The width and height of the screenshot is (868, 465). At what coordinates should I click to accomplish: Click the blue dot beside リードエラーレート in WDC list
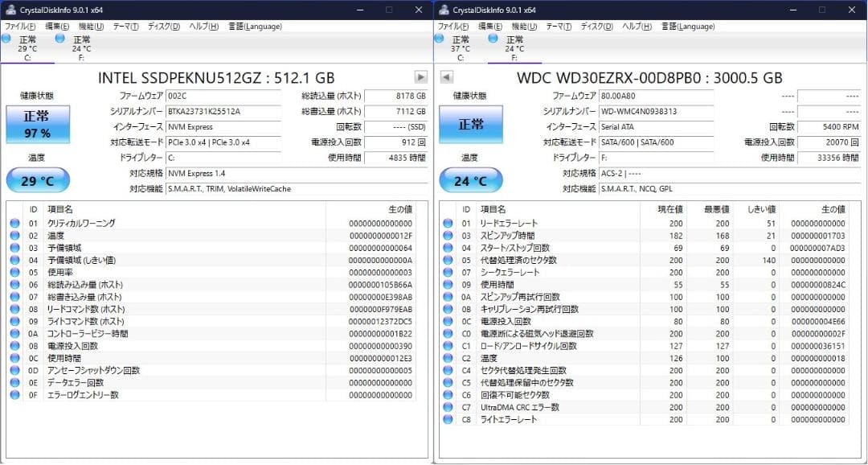(x=447, y=223)
